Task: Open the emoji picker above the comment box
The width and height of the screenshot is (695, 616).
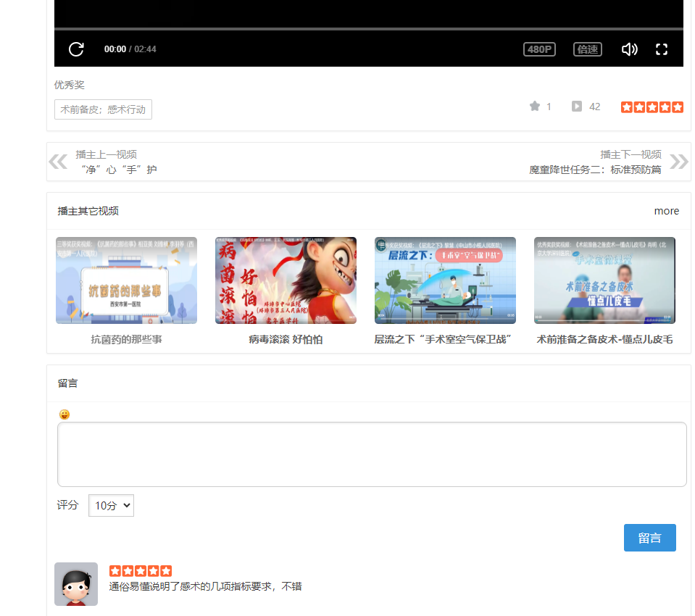Action: 64,413
